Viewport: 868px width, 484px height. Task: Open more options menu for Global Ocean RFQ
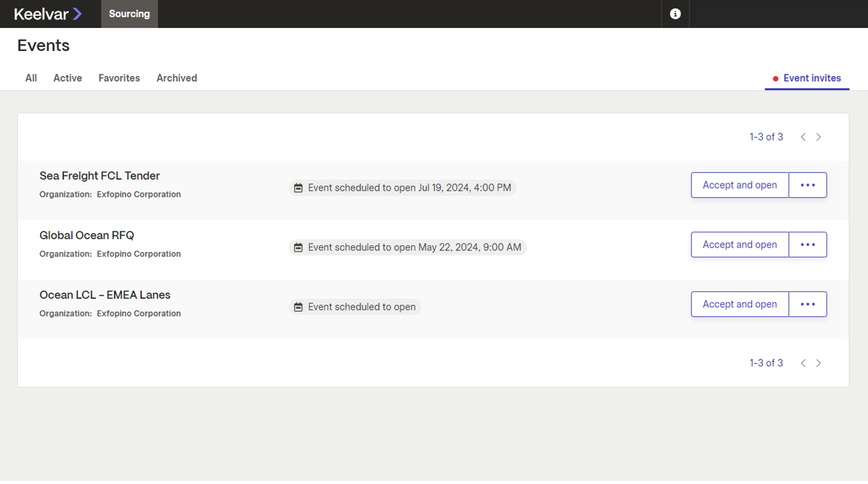(807, 245)
